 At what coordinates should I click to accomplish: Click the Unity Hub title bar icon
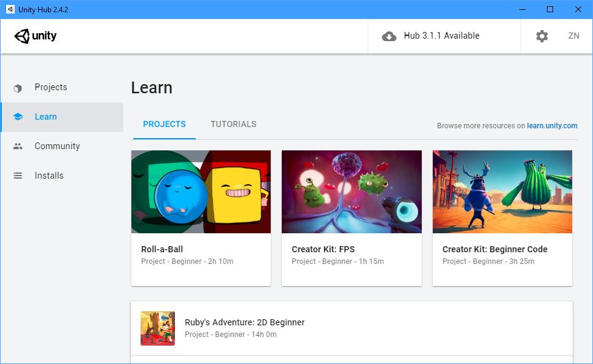[10, 9]
